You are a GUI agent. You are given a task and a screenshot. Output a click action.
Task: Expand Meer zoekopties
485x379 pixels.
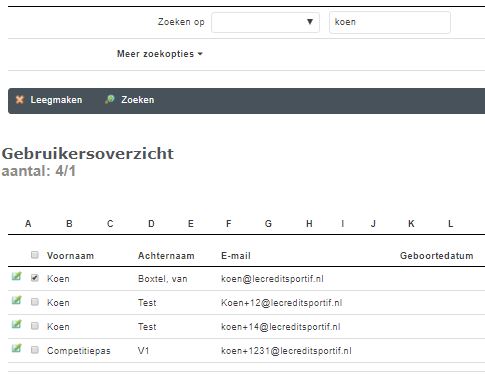(x=160, y=54)
